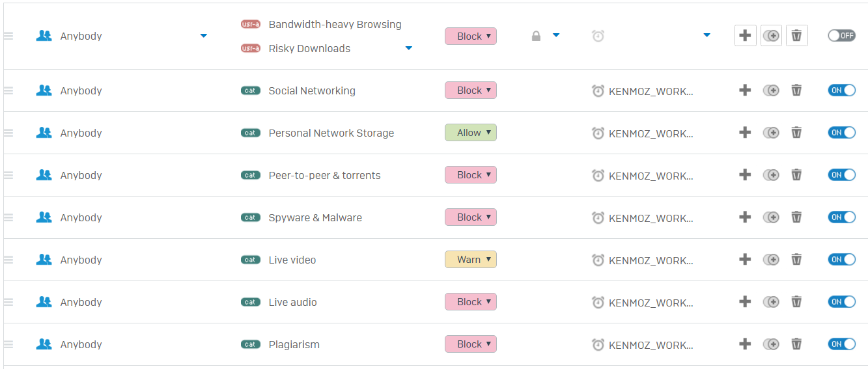This screenshot has height=369, width=868.
Task: Click clone icon in the Live audio row
Action: pyautogui.click(x=771, y=302)
